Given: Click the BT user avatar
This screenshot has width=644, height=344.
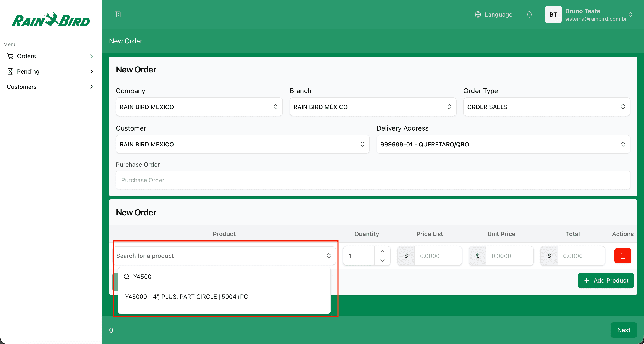Looking at the screenshot, I should pos(553,14).
